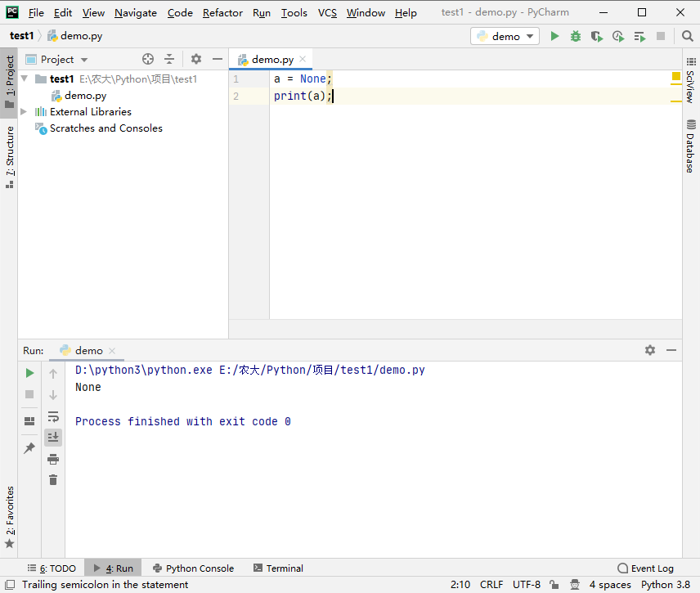
Task: Toggle Pin Tab in Run panel
Action: [29, 448]
